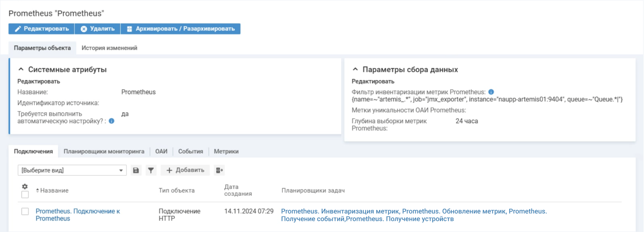Toggle the select-all checkbox in table header
644x232 pixels.
coord(25,195)
